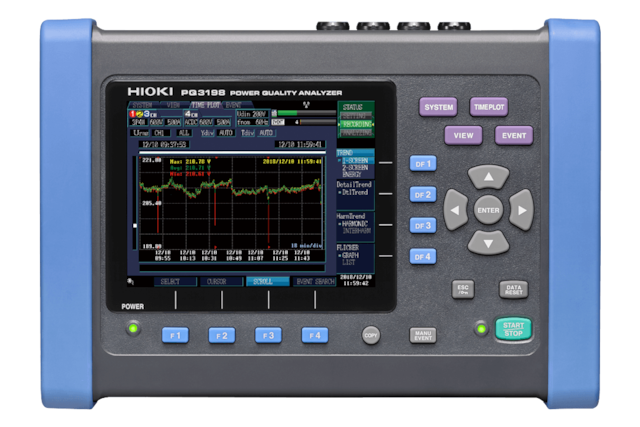Open the ALL selector field

tap(184, 133)
